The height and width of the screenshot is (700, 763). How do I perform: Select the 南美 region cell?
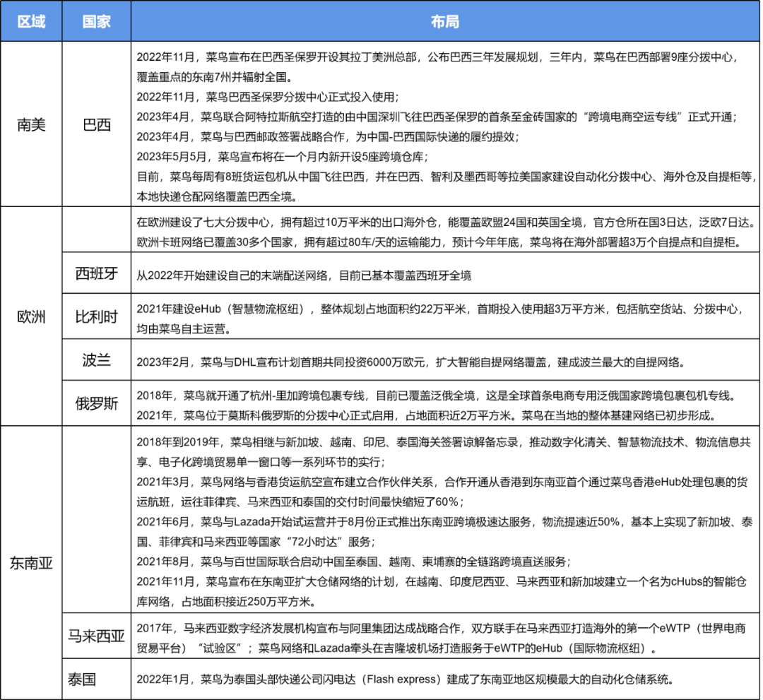pyautogui.click(x=31, y=124)
